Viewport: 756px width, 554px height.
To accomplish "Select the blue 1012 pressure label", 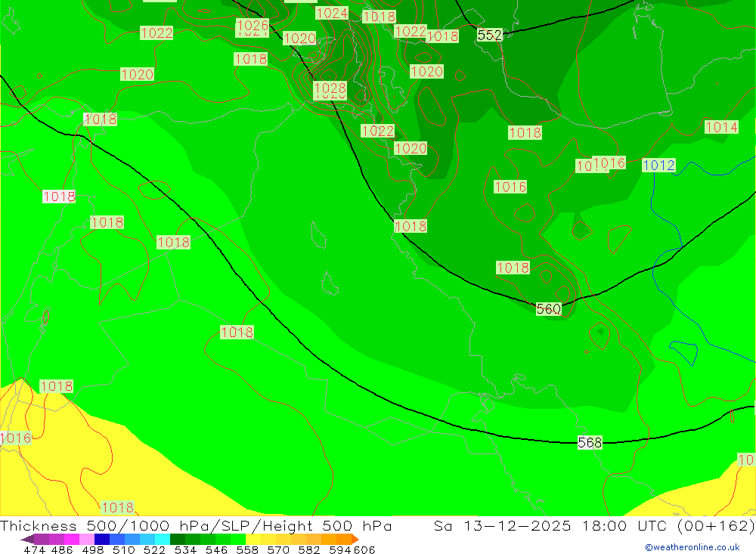I will click(x=658, y=166).
